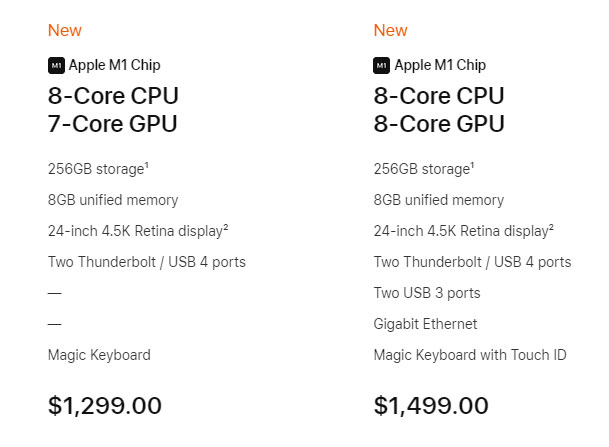Select the $1,299.00 price
The height and width of the screenshot is (447, 609).
pos(104,406)
